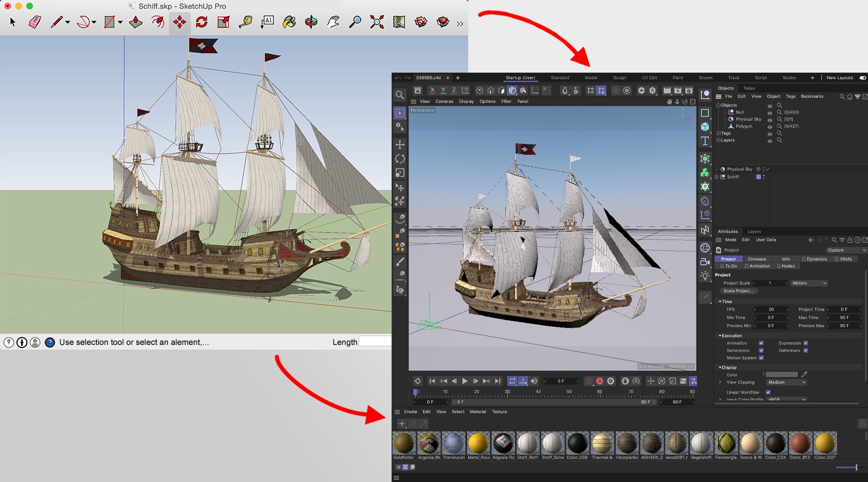Toggle Y axis lock in Cinema 4D toolbar
868x482 pixels.
[443, 90]
